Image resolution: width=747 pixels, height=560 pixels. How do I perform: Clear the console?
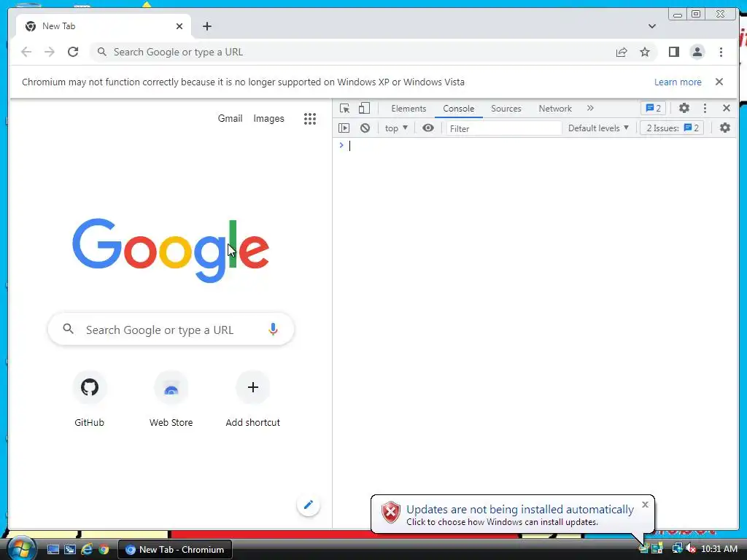coord(365,128)
